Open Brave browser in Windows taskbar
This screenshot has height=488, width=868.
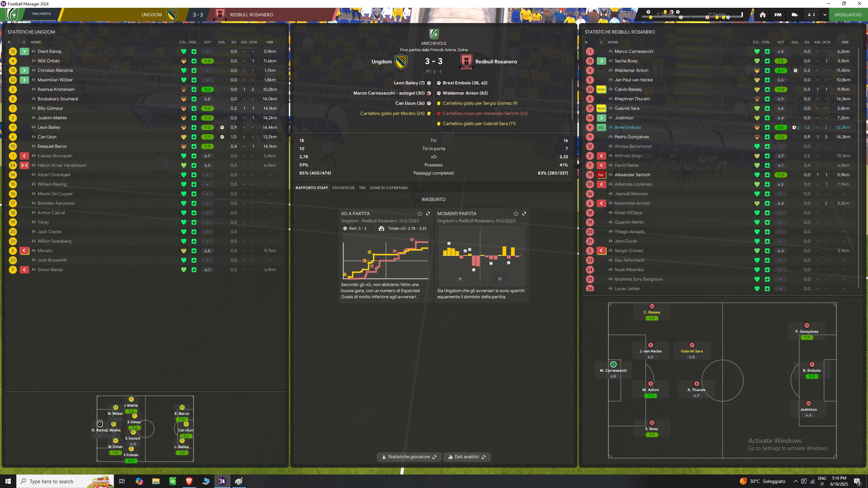click(x=189, y=481)
